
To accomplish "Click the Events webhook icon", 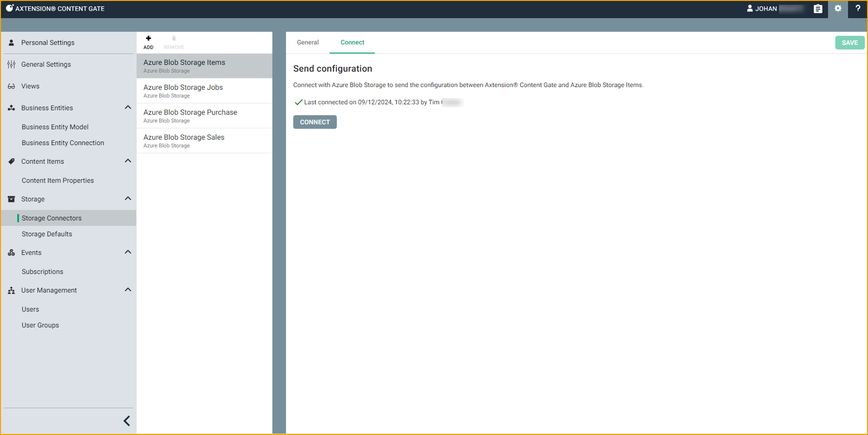I will click(12, 253).
